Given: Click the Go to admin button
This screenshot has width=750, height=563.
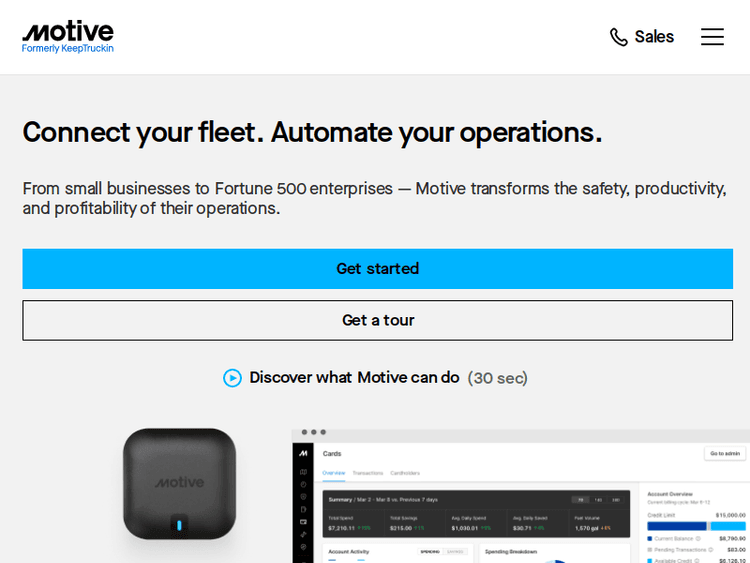Looking at the screenshot, I should [725, 453].
